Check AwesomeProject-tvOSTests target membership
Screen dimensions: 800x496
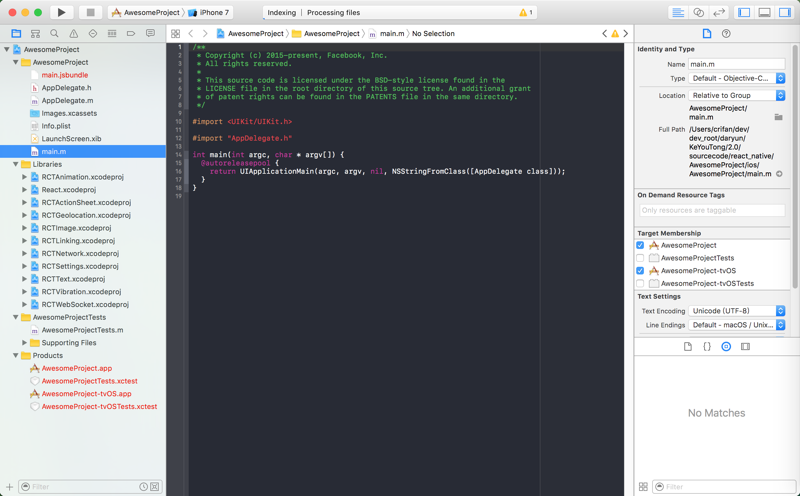coord(640,284)
